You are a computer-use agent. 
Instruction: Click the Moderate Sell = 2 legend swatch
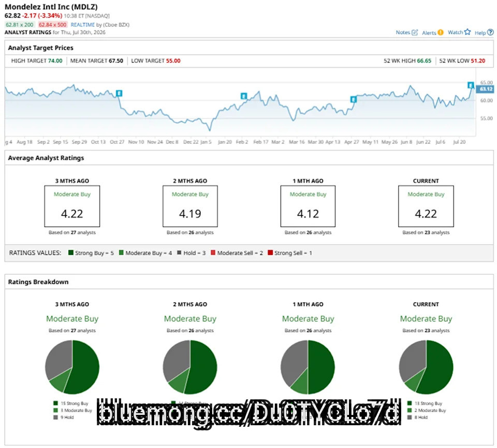tap(213, 252)
